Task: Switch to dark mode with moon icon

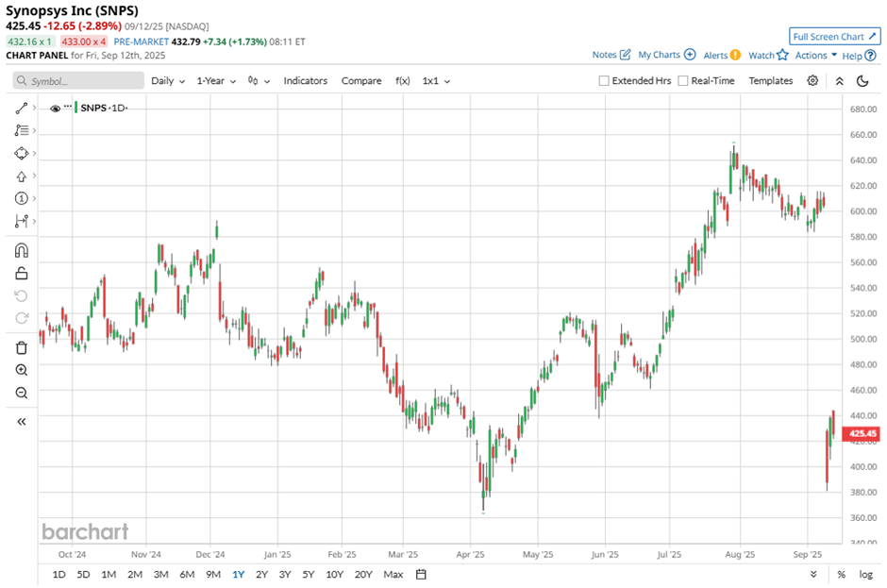Action: coord(862,81)
